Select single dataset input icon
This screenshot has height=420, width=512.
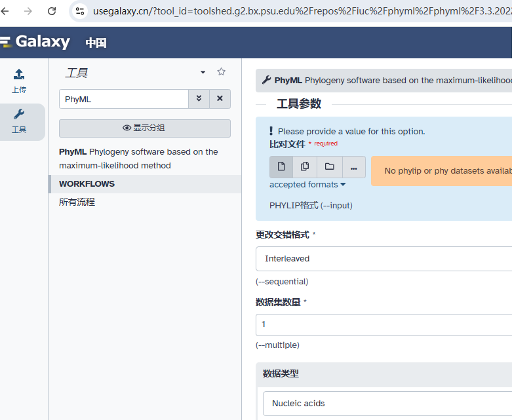pyautogui.click(x=281, y=167)
